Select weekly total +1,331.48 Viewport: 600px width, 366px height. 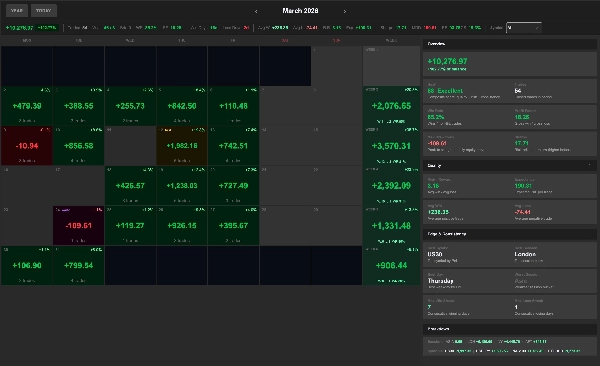tap(391, 225)
